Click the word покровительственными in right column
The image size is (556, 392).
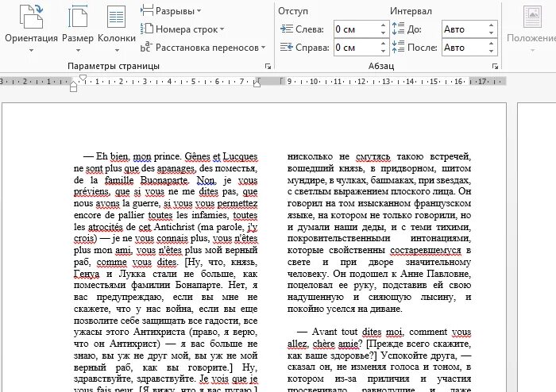[338, 238]
